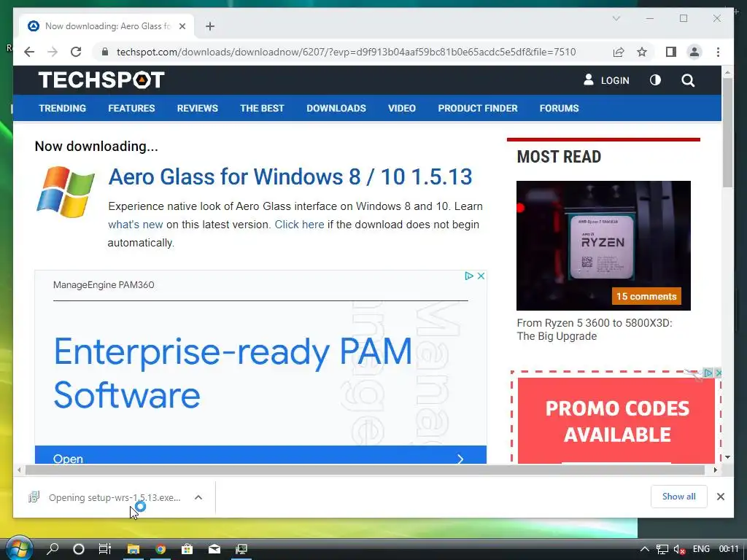
Task: Open Cortana circle in taskbar
Action: click(x=79, y=549)
